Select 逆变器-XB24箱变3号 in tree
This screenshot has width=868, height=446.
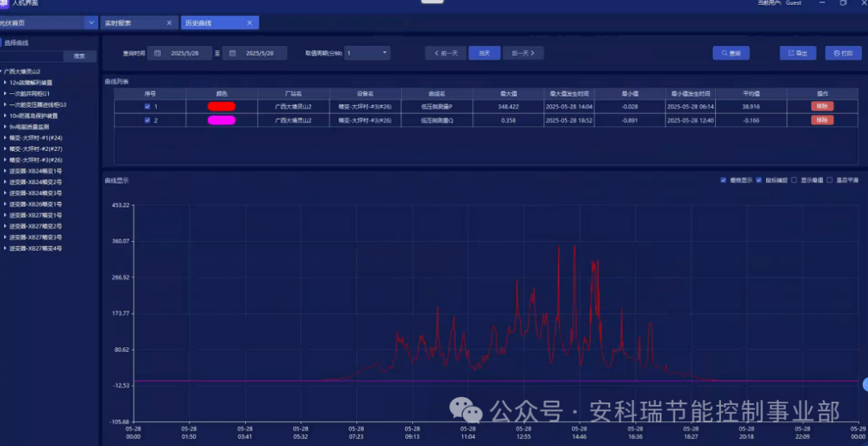(x=35, y=193)
